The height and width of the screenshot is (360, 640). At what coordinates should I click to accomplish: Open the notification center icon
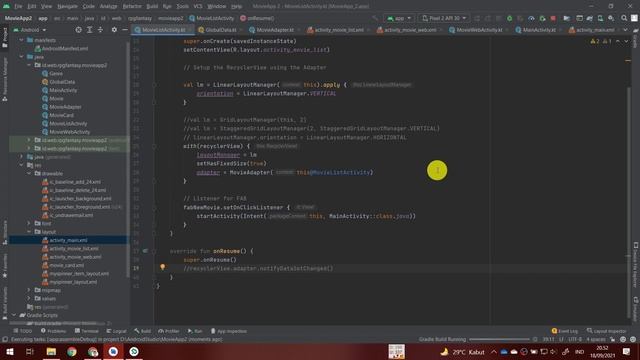click(627, 351)
